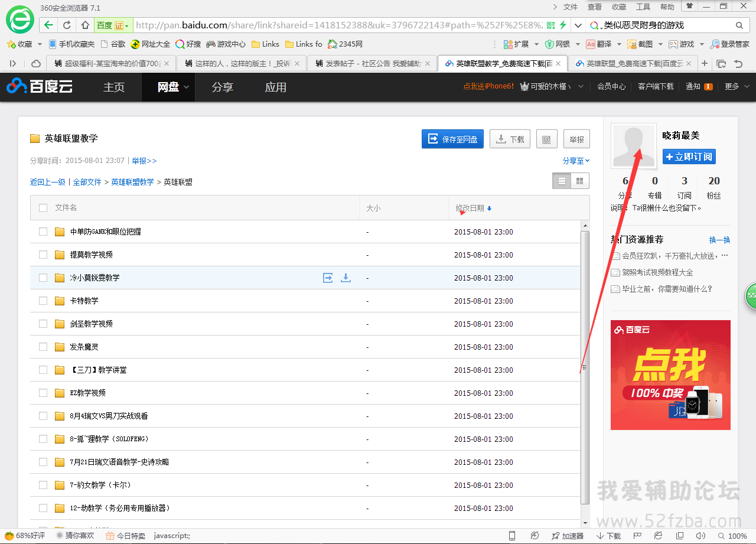Image resolution: width=756 pixels, height=544 pixels.
Task: Click the Baidu Cloud logo
Action: 39,87
